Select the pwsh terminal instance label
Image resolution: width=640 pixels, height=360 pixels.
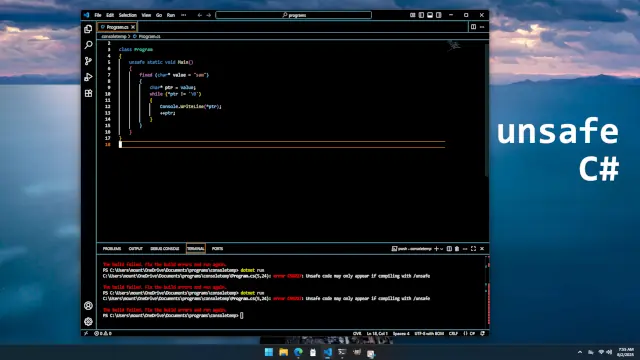coord(411,249)
